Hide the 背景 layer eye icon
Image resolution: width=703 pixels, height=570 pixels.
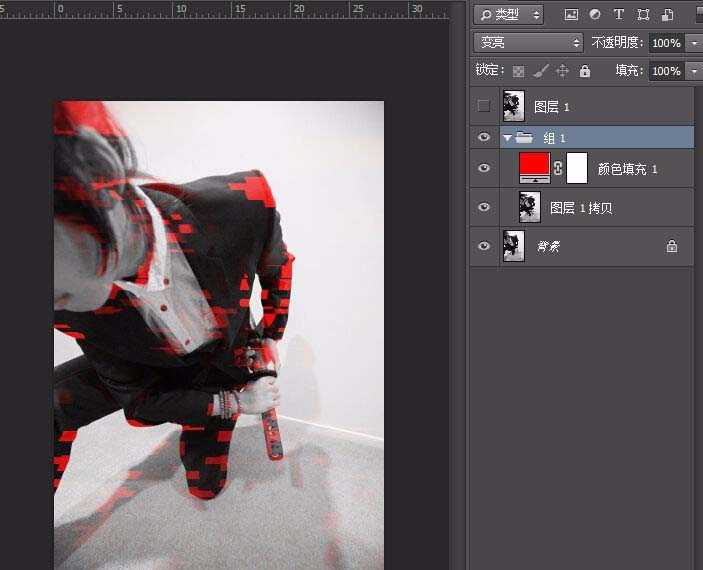[484, 246]
